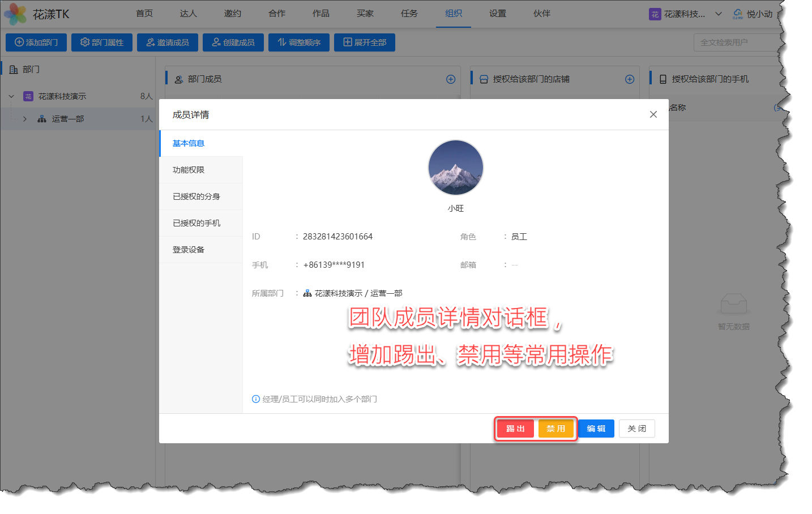
Task: Expand all with 展开全部 button
Action: point(365,42)
